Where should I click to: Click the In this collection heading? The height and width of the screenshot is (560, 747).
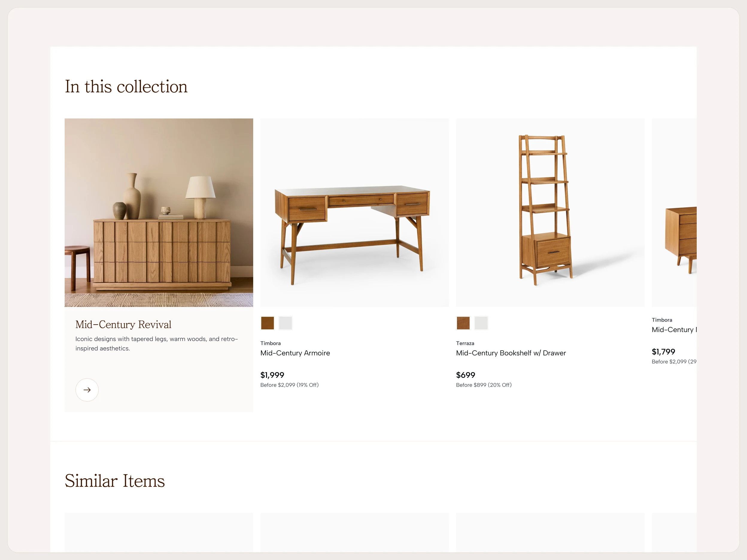(x=126, y=87)
